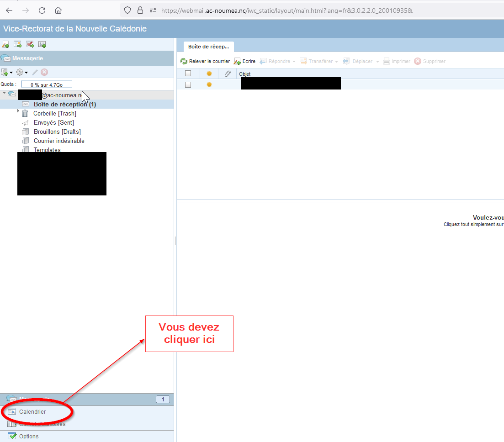Open the new folder dropdown arrow
Viewport: 504px width, 442px height.
point(11,73)
